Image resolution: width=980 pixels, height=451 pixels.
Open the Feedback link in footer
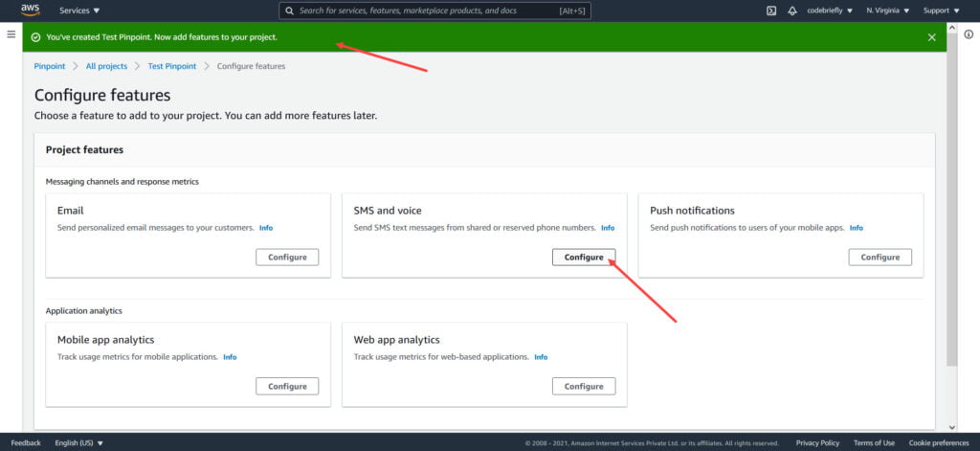[x=26, y=443]
